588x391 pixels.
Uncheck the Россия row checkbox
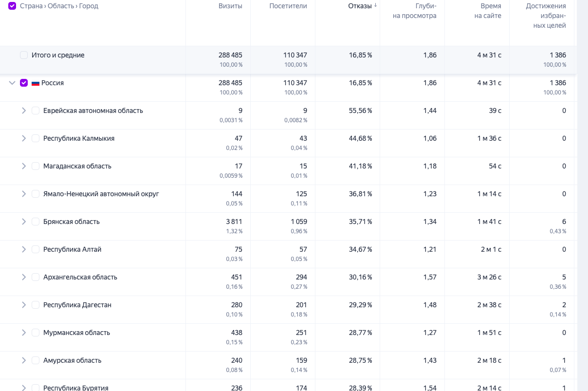click(24, 83)
